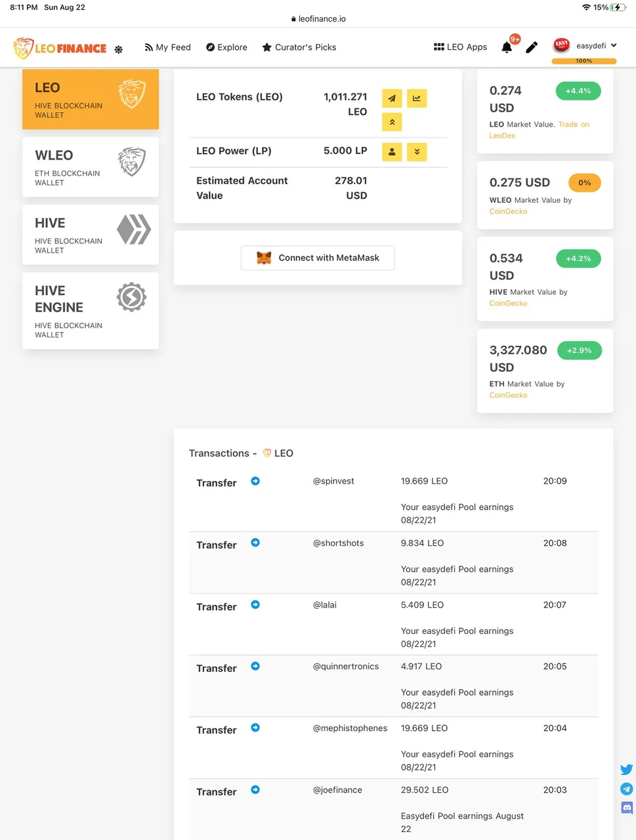Open the @quinnertronics profile
This screenshot has height=840, width=636.
click(346, 666)
